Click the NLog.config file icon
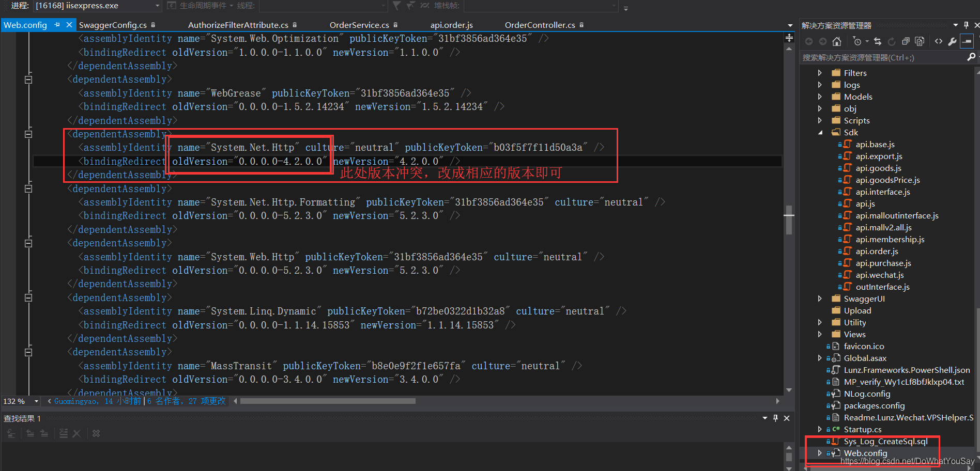980x471 pixels. coord(836,394)
